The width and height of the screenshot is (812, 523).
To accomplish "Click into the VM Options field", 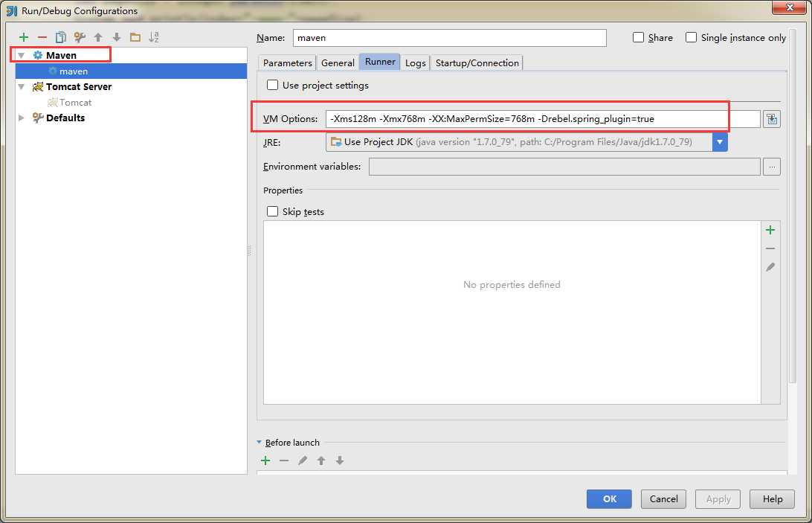I will click(x=543, y=119).
